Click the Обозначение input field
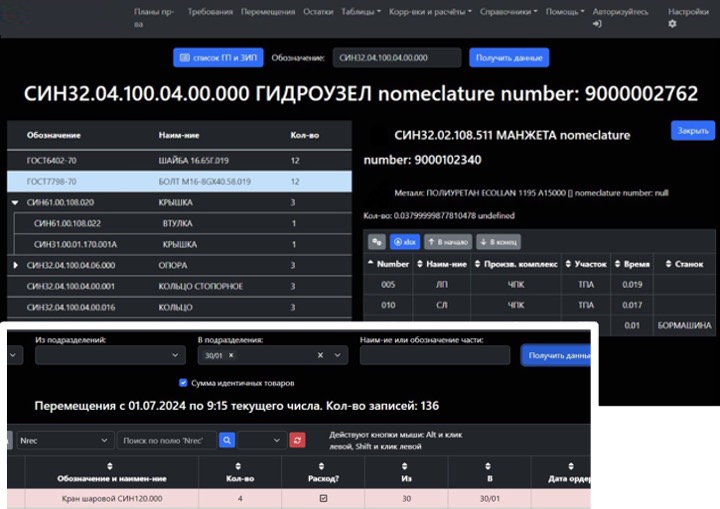The width and height of the screenshot is (720, 509). click(x=396, y=58)
